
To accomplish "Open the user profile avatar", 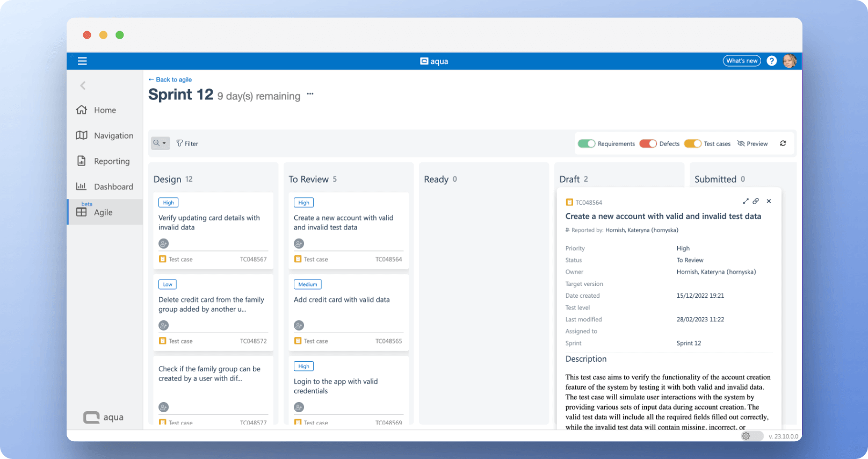I will point(789,61).
